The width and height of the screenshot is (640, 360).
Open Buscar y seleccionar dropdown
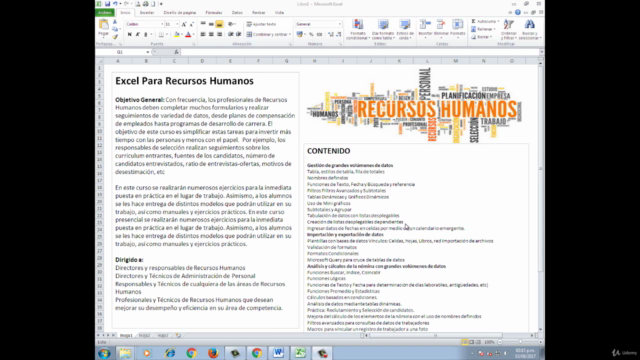click(x=530, y=29)
